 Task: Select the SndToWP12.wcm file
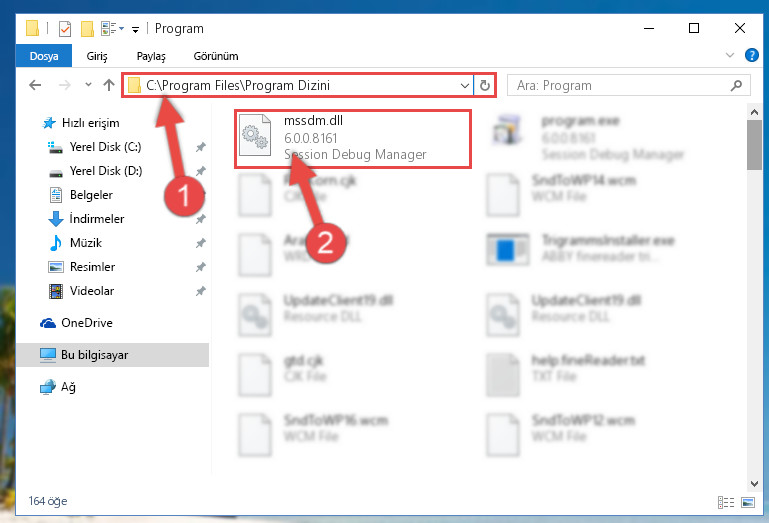pyautogui.click(x=561, y=434)
